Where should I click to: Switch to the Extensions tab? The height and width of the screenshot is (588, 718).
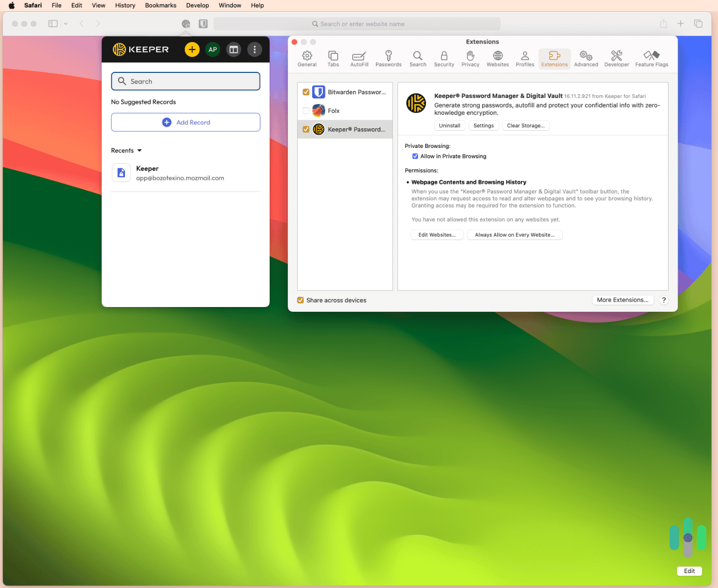[x=554, y=59]
